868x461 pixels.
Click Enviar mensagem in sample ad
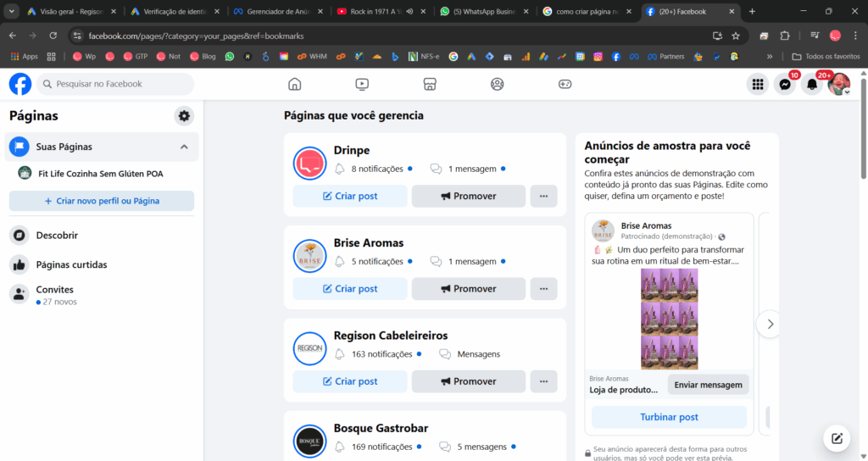tap(708, 385)
